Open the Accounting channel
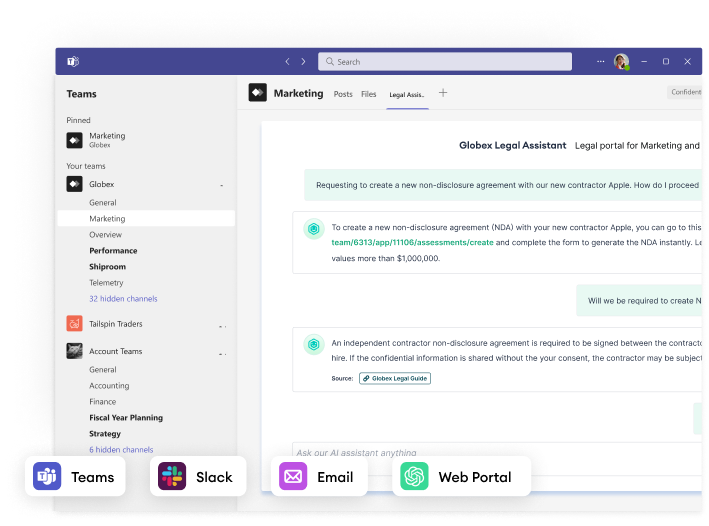709x526 pixels. pyautogui.click(x=109, y=386)
